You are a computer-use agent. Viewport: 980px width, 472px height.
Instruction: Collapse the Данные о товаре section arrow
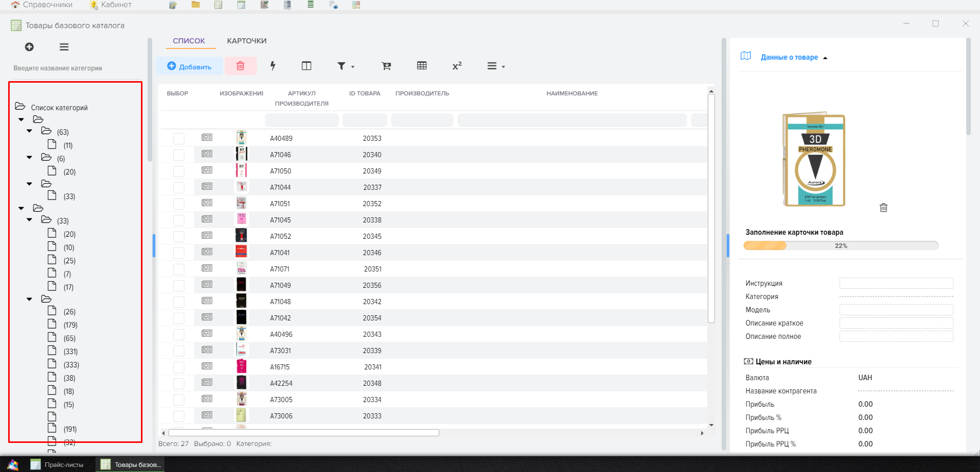[825, 58]
